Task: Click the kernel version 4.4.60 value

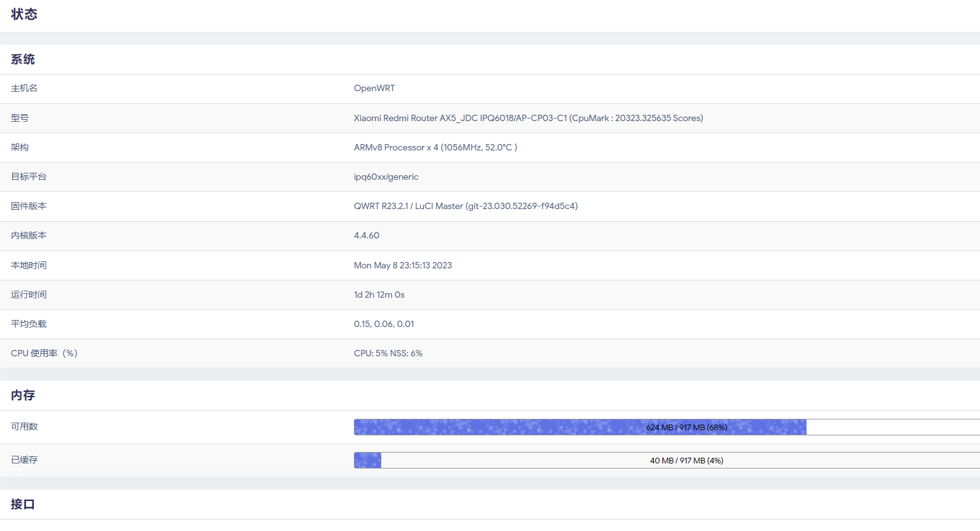Action: click(367, 235)
